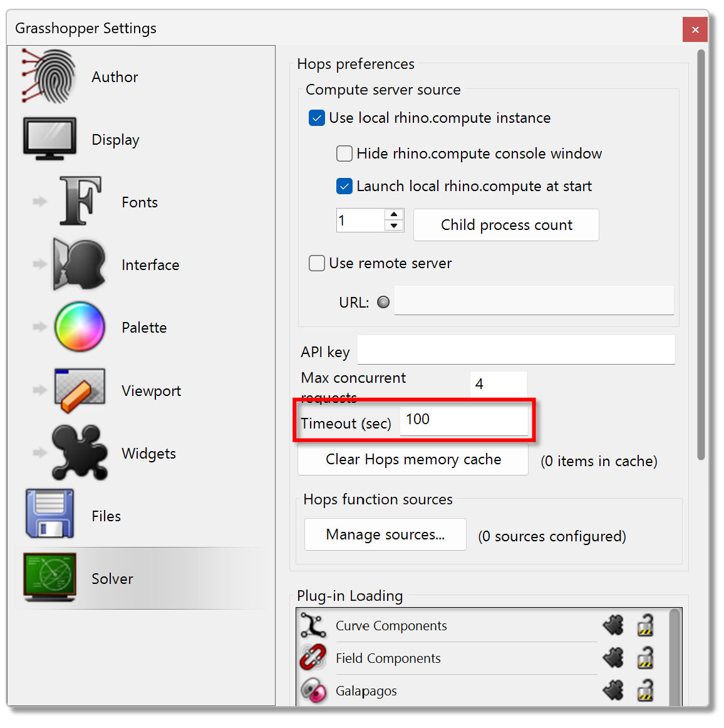724x728 pixels.
Task: Expand the Palette sub-category arrow
Action: click(40, 327)
